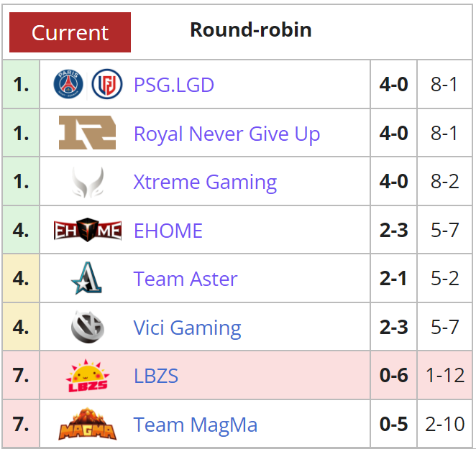Select the EHOME team logo
The image size is (476, 449).
88,230
